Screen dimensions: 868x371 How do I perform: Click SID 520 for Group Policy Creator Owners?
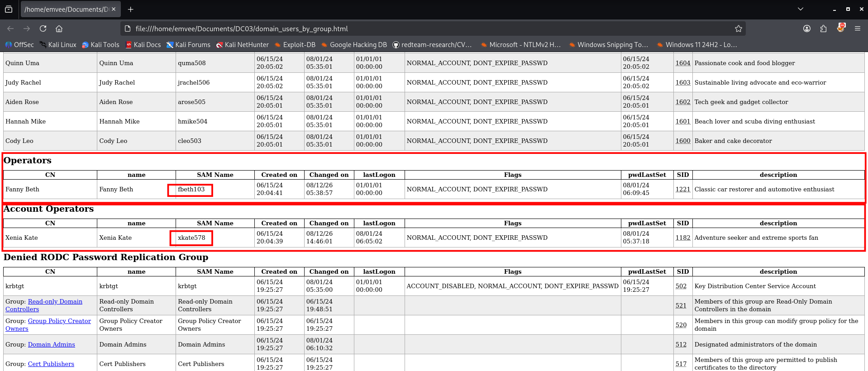coord(681,325)
